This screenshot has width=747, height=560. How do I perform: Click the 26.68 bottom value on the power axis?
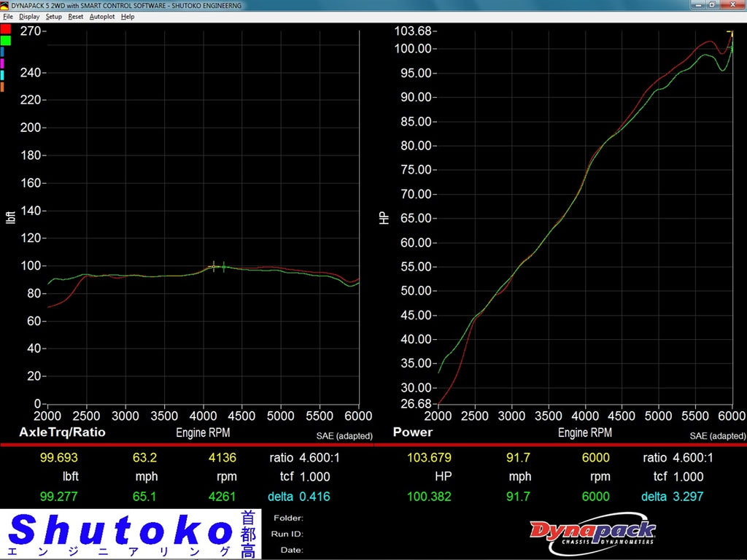(416, 404)
